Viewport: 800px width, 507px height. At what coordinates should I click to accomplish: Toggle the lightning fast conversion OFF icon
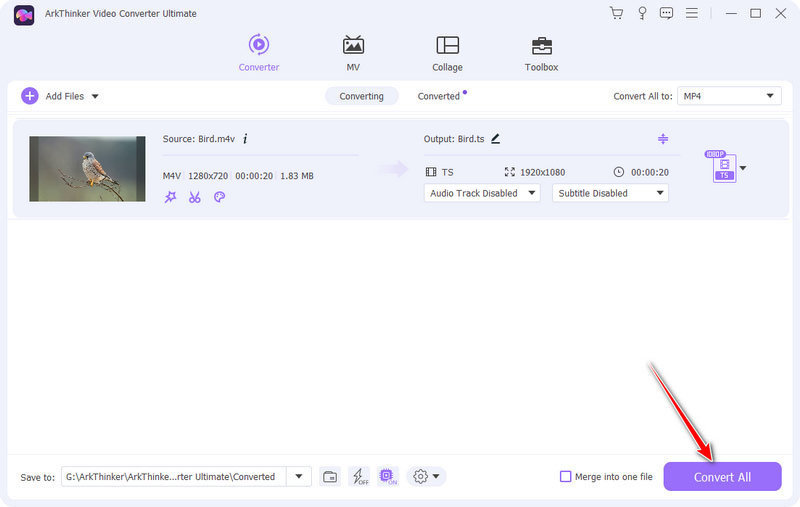[359, 476]
